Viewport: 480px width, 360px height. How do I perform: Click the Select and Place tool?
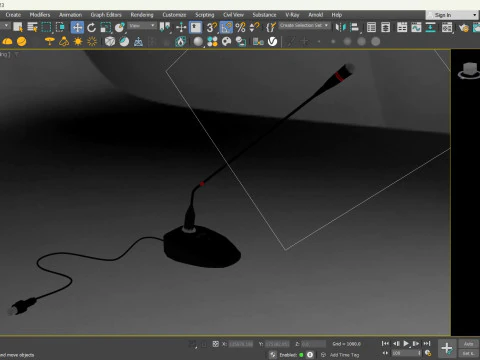tap(120, 27)
